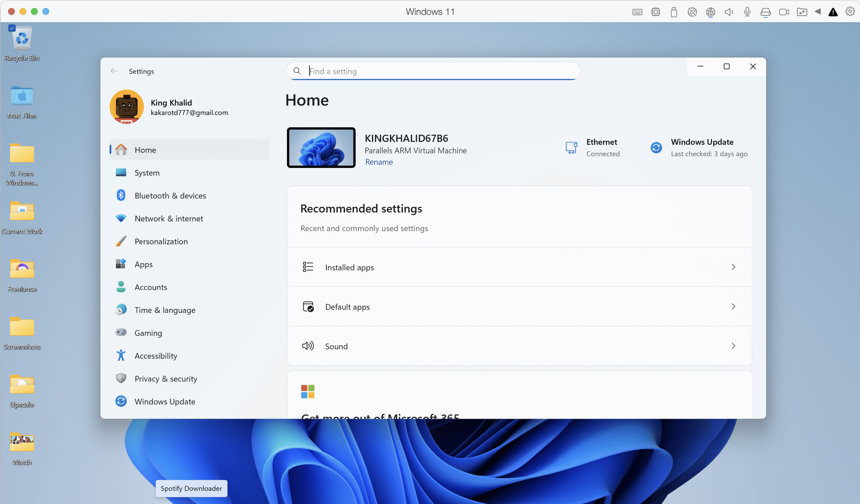Click the Accounts person icon
The image size is (860, 504).
pyautogui.click(x=121, y=287)
